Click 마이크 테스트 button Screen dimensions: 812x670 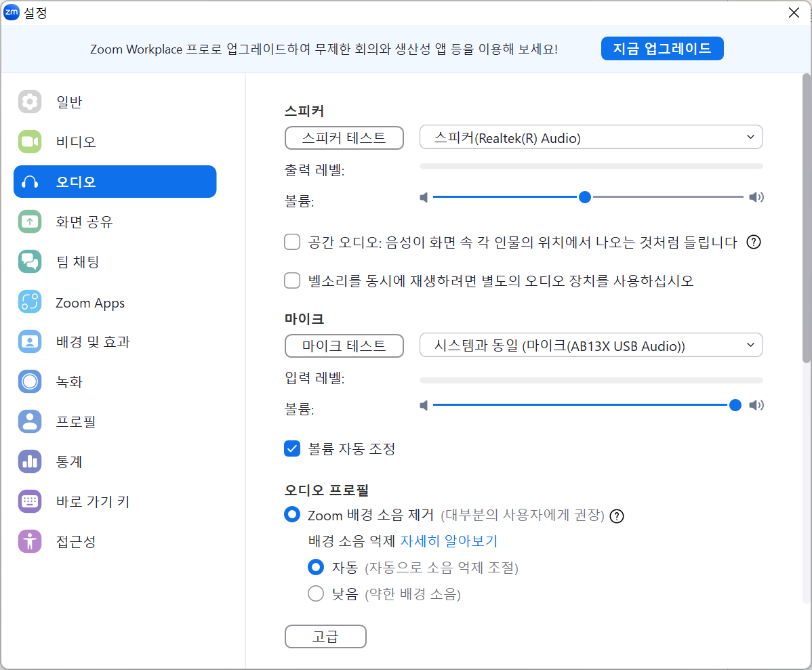(344, 346)
